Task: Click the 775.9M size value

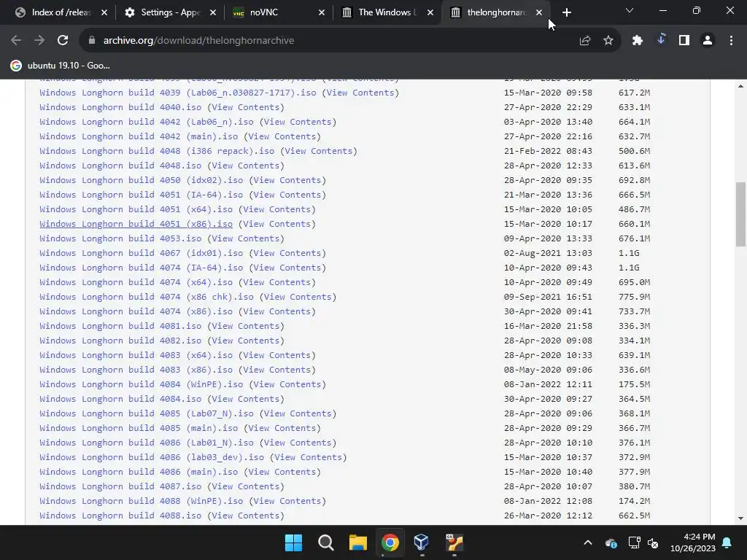Action: click(x=635, y=297)
